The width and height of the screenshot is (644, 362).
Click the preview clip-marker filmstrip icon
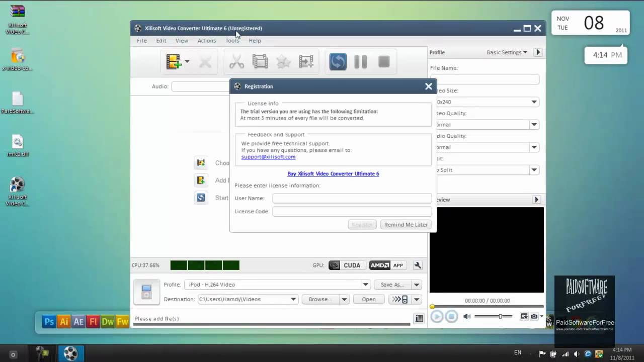[x=524, y=316]
